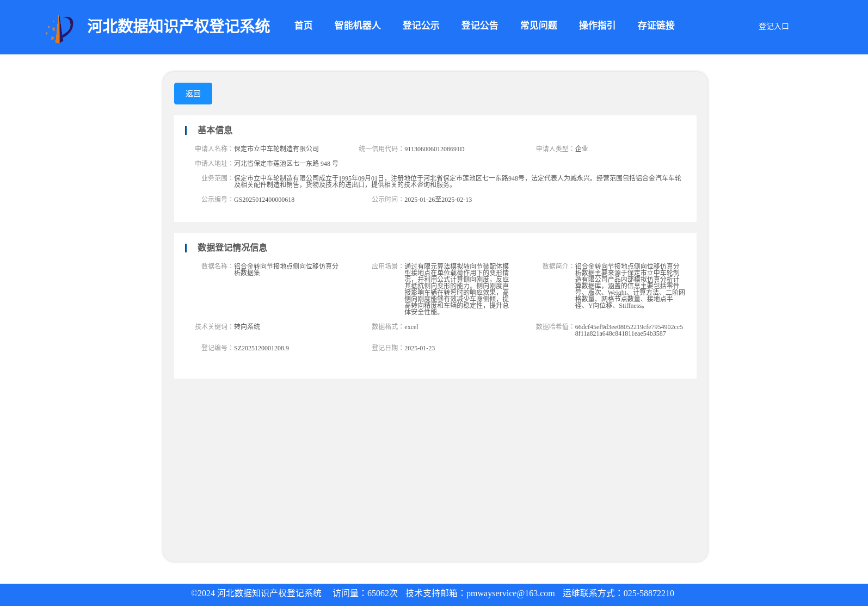
Task: Select the 业务范围 description paragraph
Action: pyautogui.click(x=458, y=181)
